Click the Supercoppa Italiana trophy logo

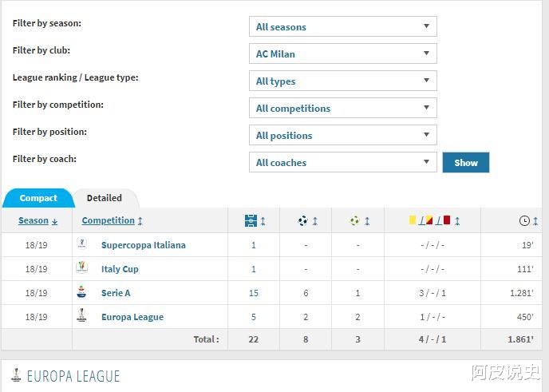tap(81, 244)
